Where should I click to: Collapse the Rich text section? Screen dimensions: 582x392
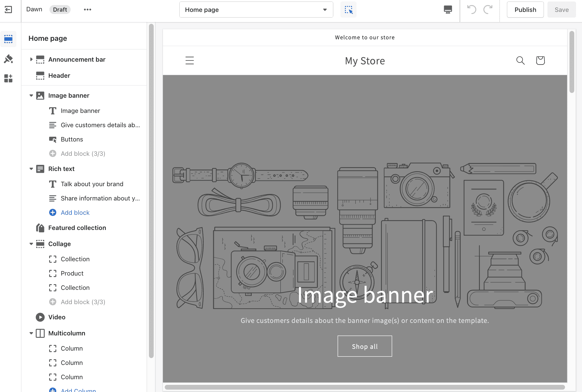pos(31,169)
